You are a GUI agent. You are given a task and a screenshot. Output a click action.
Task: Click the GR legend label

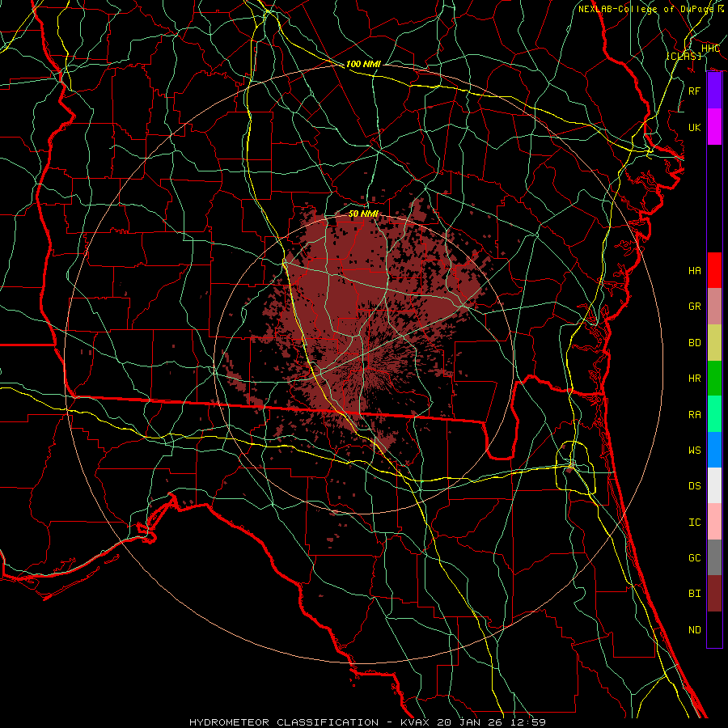695,307
